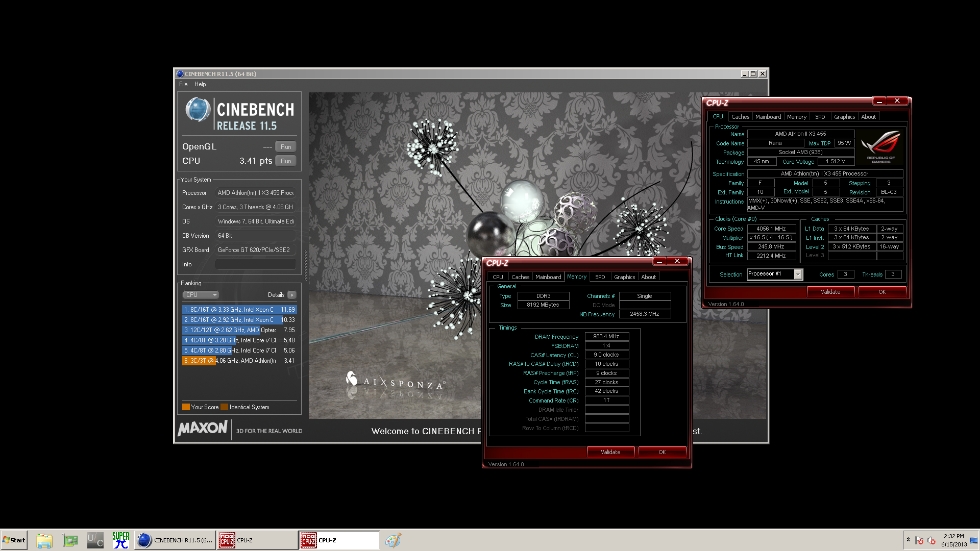Open Paint from taskbar palette icon
980x551 pixels.
pos(393,540)
